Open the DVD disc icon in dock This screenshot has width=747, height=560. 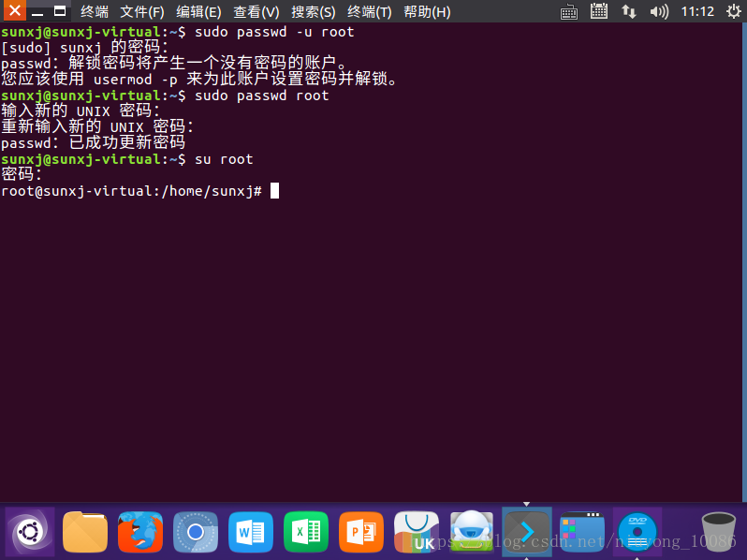pyautogui.click(x=637, y=532)
